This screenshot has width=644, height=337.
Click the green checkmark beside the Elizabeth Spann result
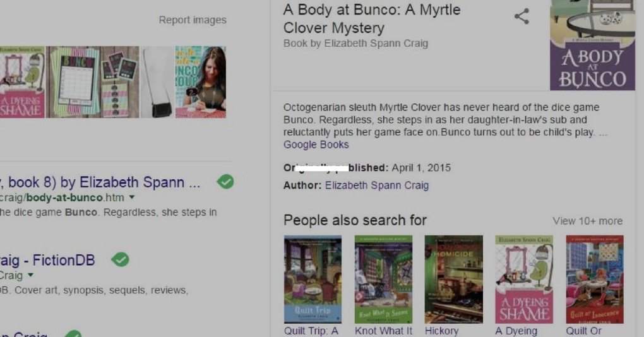(225, 181)
